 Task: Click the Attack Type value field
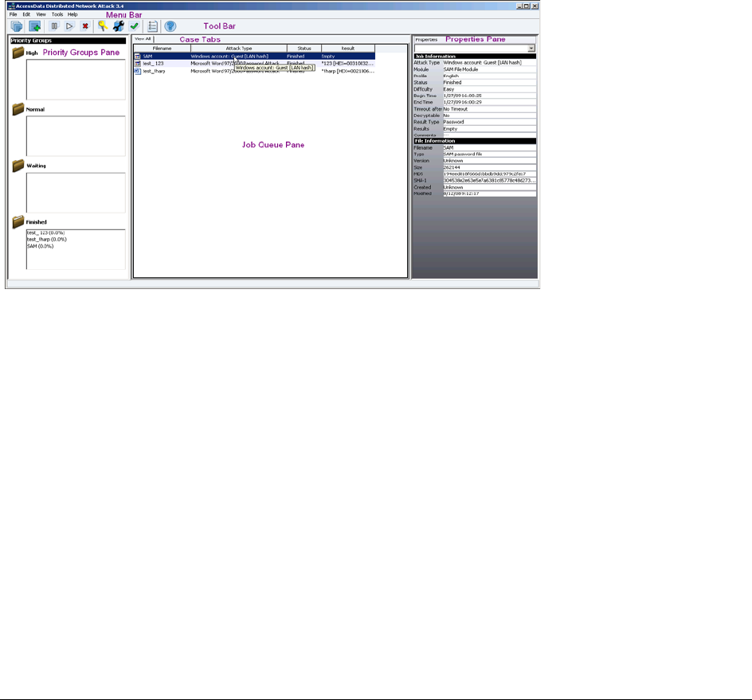[489, 63]
